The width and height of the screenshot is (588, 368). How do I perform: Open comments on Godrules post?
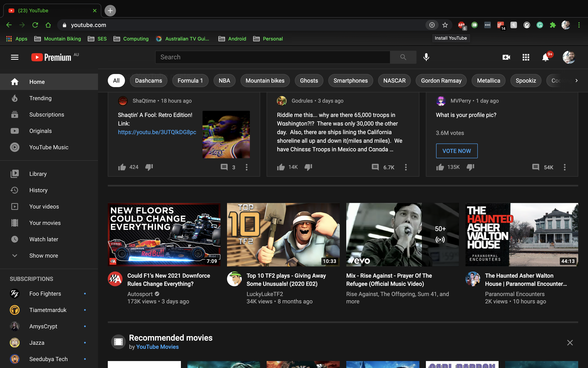click(x=375, y=167)
